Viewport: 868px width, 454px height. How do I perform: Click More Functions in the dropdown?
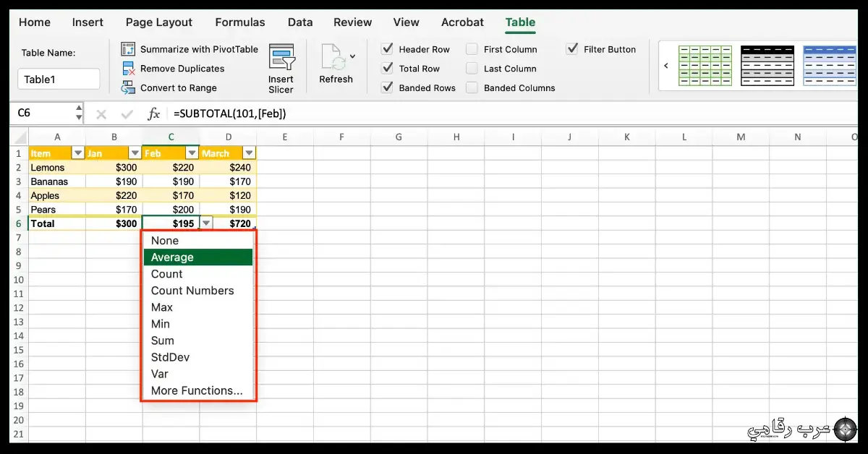click(197, 390)
